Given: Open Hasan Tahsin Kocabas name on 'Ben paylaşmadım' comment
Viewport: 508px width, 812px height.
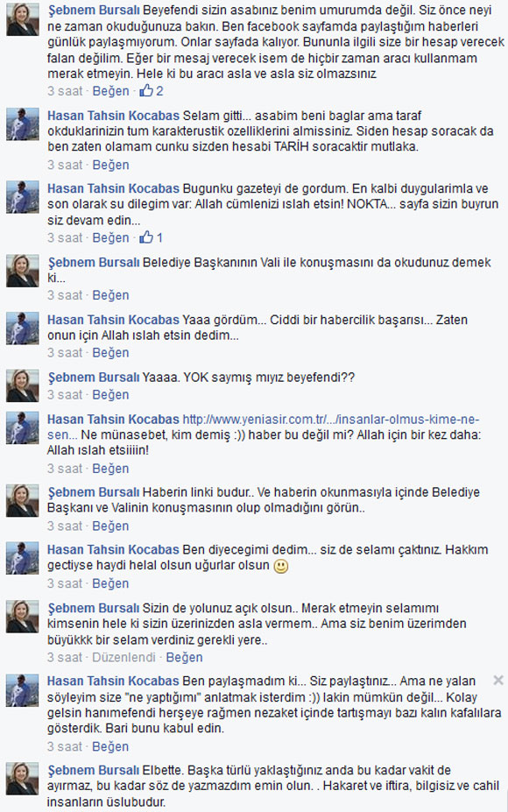Looking at the screenshot, I should click(x=113, y=681).
